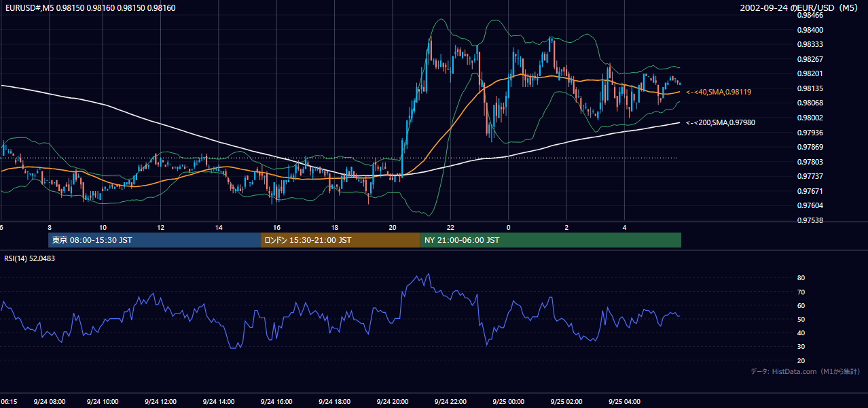Image resolution: width=868 pixels, height=408 pixels.
Task: Click the 9/24 20:00 time label
Action: click(392, 402)
